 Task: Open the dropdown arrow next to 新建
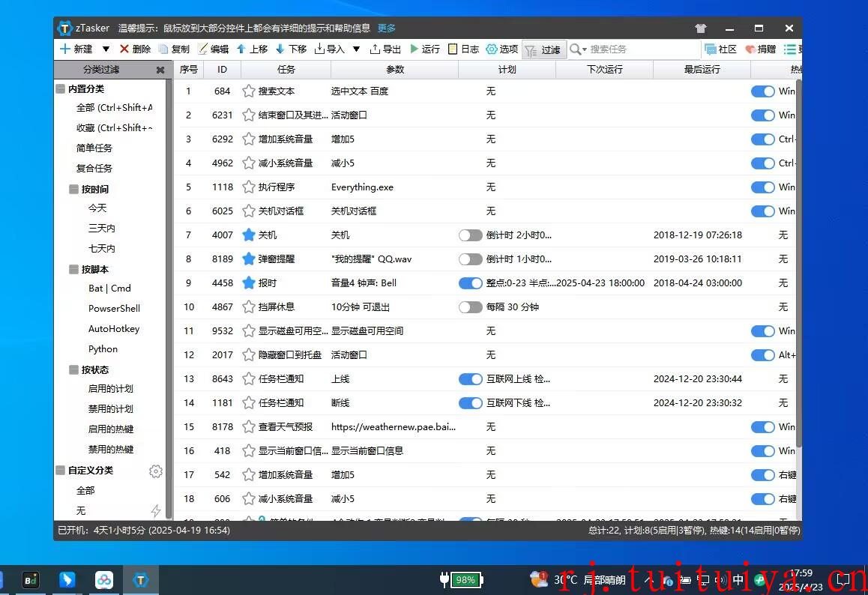click(106, 49)
